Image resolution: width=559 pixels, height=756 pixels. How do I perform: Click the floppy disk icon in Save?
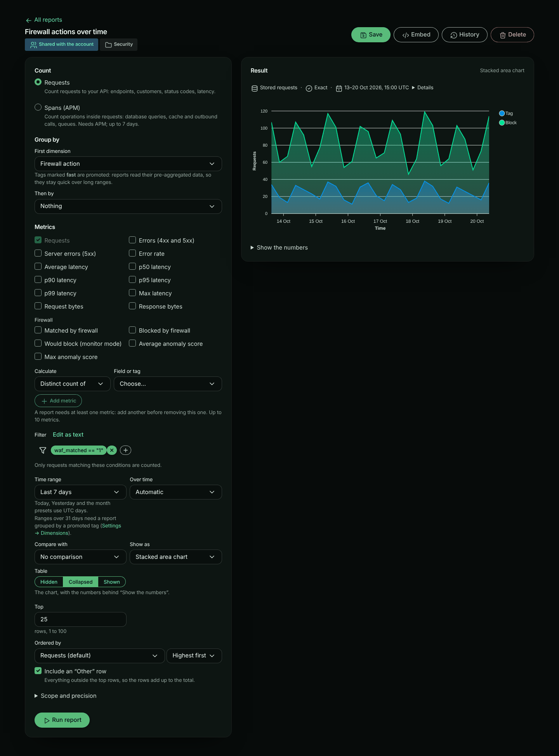click(363, 35)
